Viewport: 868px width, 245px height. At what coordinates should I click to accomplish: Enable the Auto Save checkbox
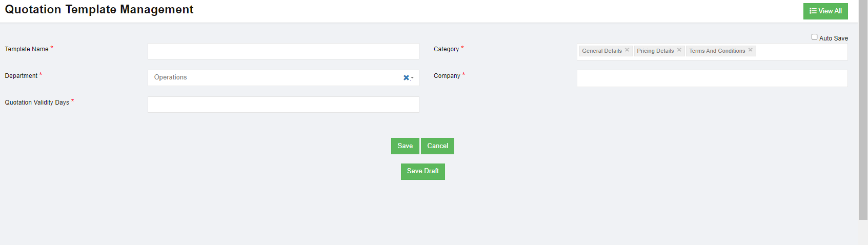pyautogui.click(x=814, y=37)
